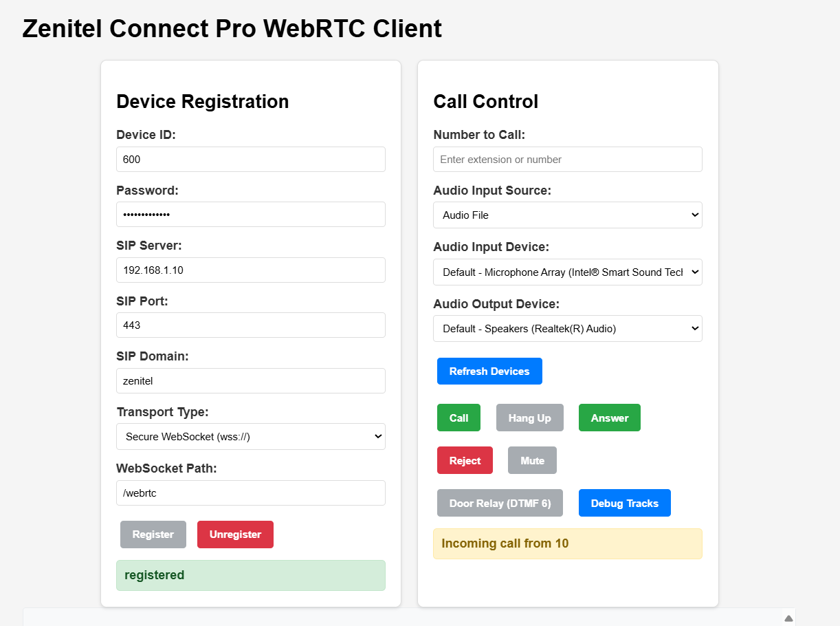Open the Transport Type dropdown

tap(251, 437)
